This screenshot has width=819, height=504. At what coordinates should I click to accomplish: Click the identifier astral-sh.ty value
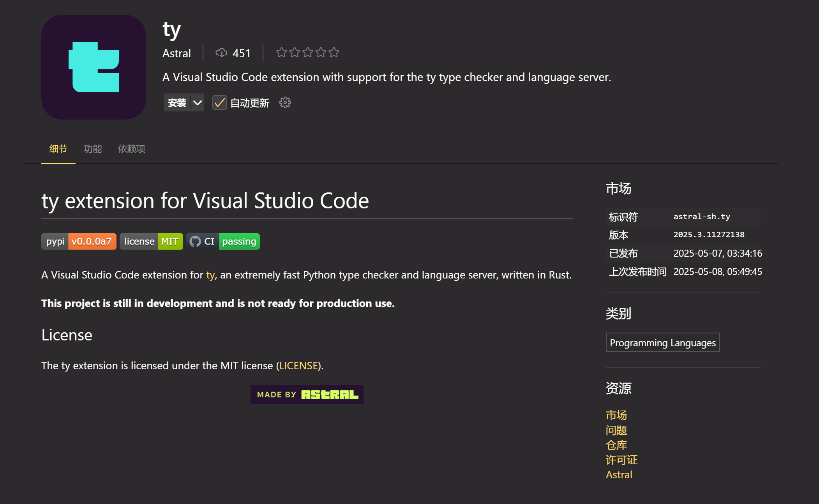702,217
